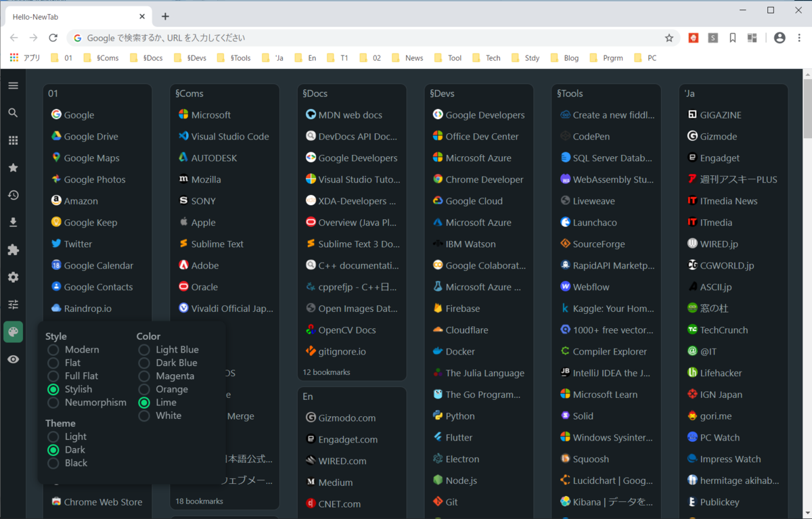Open the Blog bookmarks bar folder
The image size is (812, 519).
pyautogui.click(x=564, y=58)
